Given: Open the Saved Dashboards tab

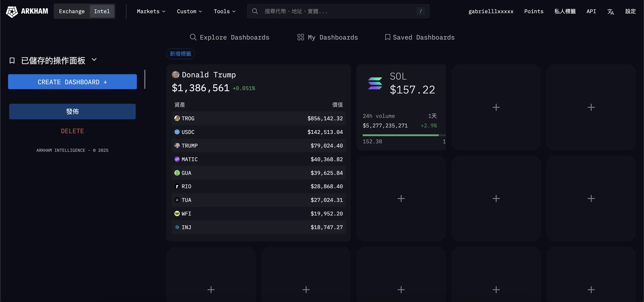Looking at the screenshot, I should [x=420, y=37].
